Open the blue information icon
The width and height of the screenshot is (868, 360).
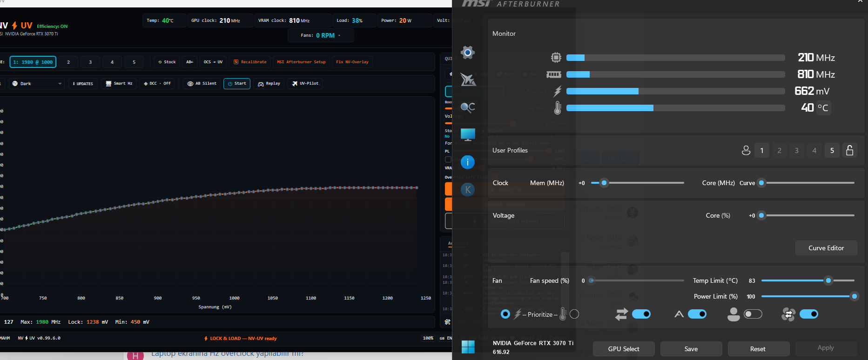[468, 162]
